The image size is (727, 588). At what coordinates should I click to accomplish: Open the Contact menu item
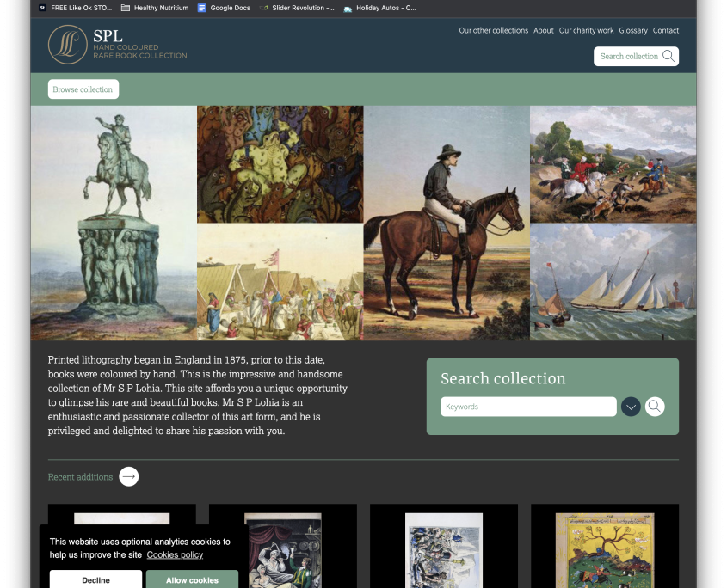[x=665, y=31]
